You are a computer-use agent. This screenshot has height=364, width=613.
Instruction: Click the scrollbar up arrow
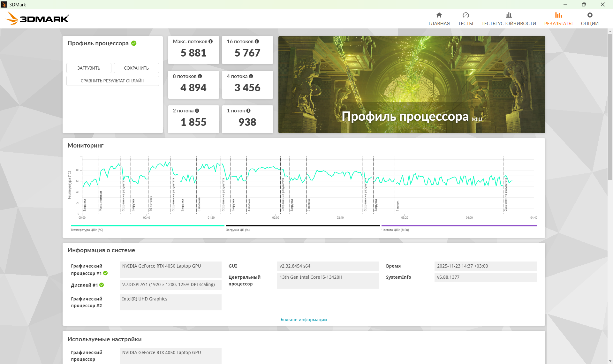pyautogui.click(x=610, y=31)
